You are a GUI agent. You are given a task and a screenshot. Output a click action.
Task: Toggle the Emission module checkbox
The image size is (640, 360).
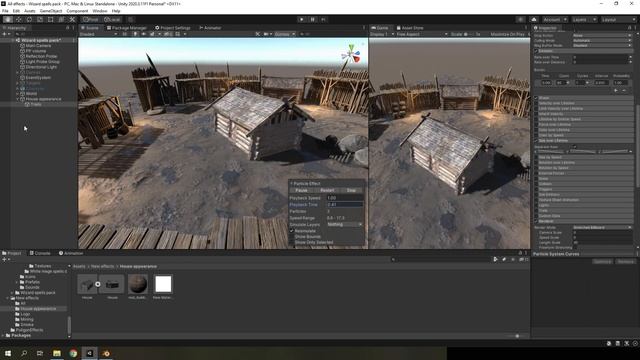536,51
